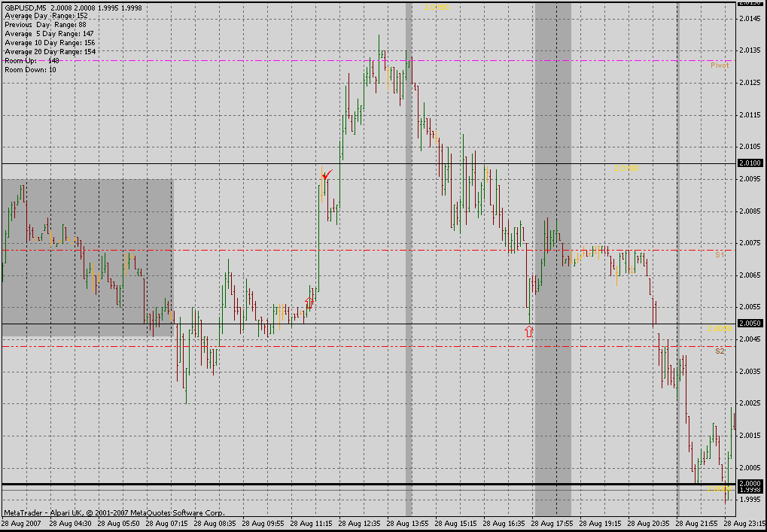Screen dimensions: 767x532
Task: Click 2.0035 on the price axis
Action: point(750,372)
